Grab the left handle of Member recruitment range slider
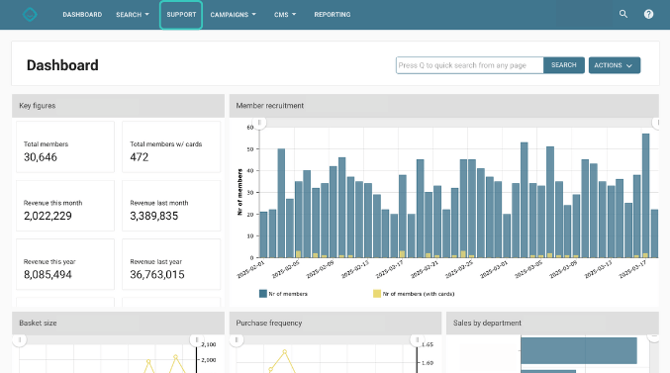This screenshot has height=373, width=670. coord(259,123)
